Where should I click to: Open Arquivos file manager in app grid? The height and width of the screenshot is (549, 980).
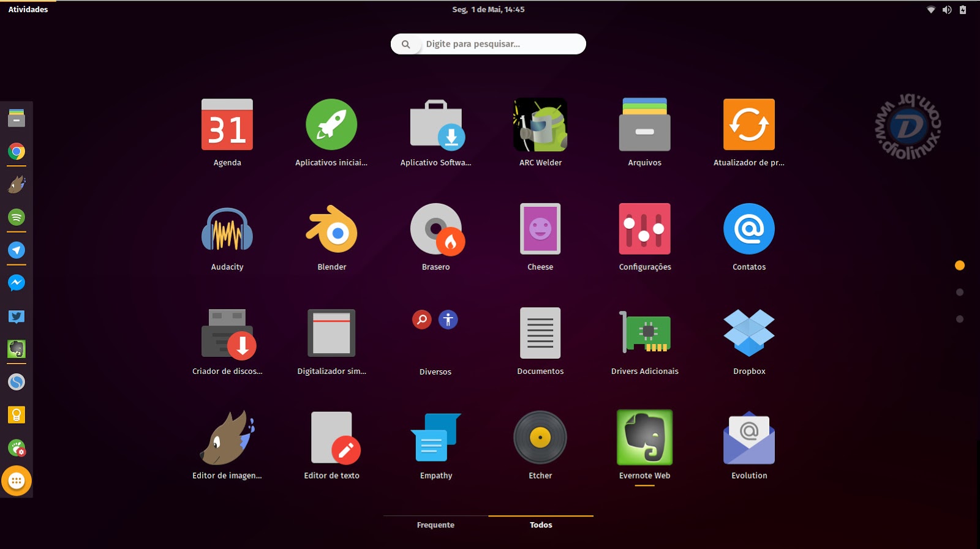point(645,125)
